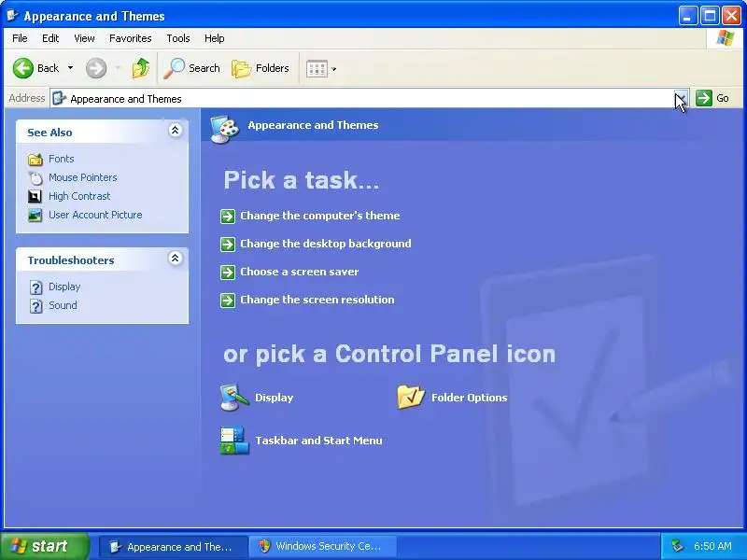Open the Mouse Pointers link text
This screenshot has height=560, width=747.
click(x=83, y=177)
